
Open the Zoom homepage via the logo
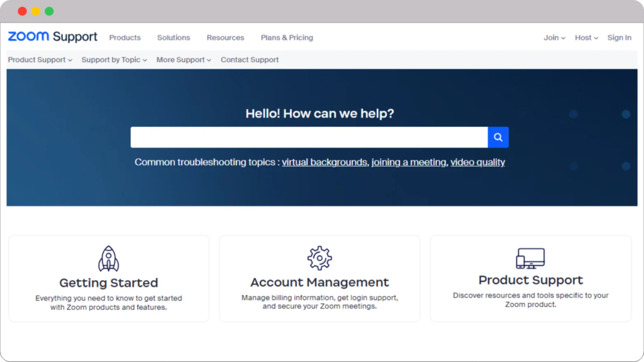28,36
